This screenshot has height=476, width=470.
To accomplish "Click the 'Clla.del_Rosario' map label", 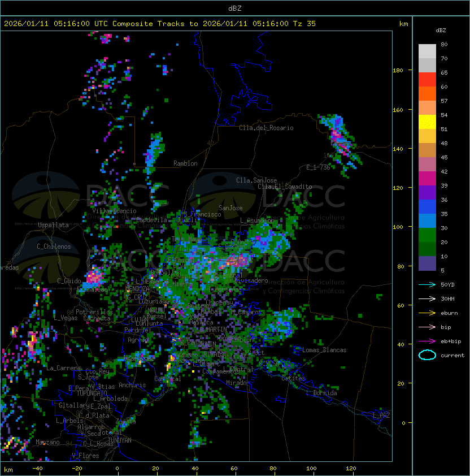I will (x=266, y=128).
